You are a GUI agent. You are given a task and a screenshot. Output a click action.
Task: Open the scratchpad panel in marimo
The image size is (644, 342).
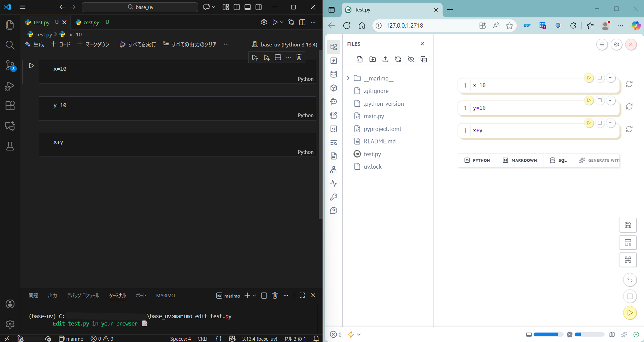[x=334, y=115]
